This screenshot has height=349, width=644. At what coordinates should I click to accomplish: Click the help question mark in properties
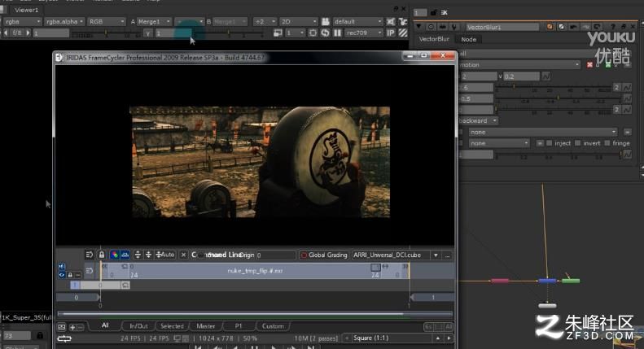(x=612, y=27)
